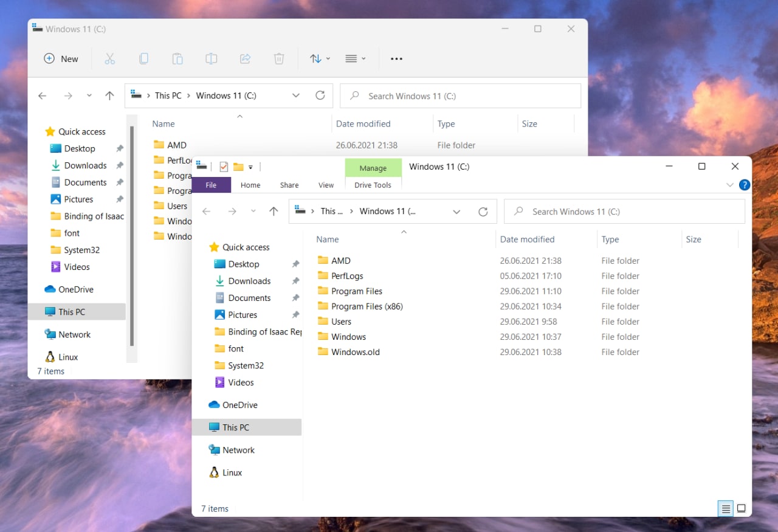Open the Home ribbon tab
The width and height of the screenshot is (778, 532).
(x=250, y=185)
